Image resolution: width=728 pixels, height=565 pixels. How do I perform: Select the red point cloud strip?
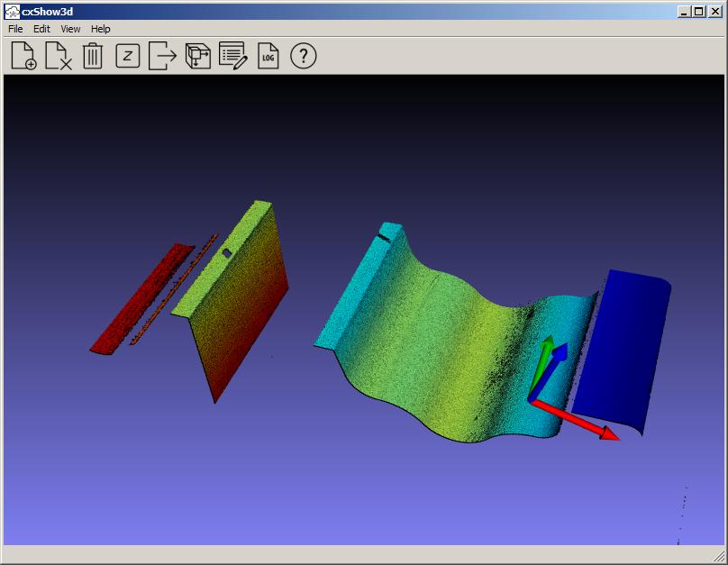tap(141, 299)
